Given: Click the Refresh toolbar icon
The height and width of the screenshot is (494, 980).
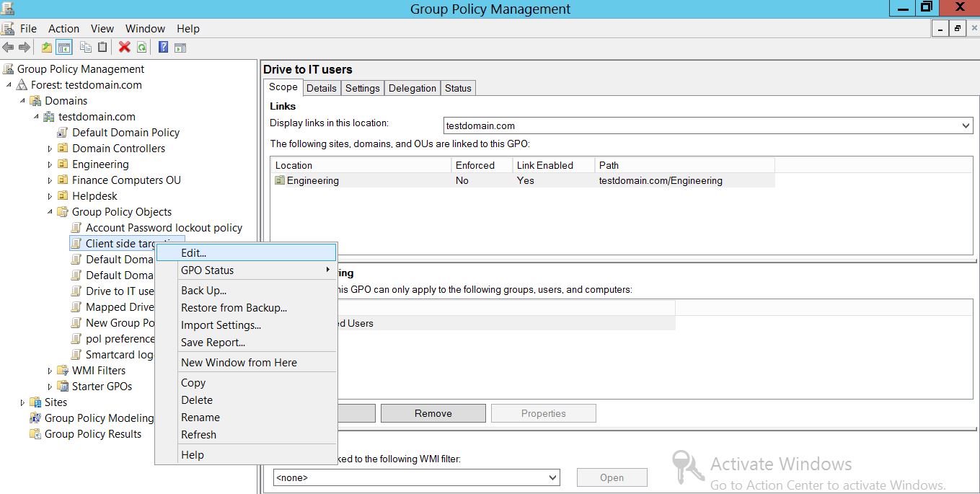Looking at the screenshot, I should click(142, 48).
